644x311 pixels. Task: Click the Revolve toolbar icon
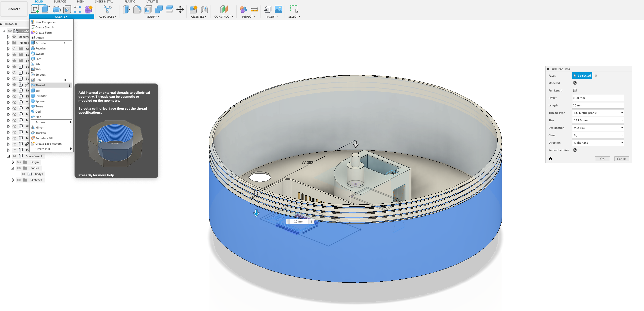tap(56, 9)
